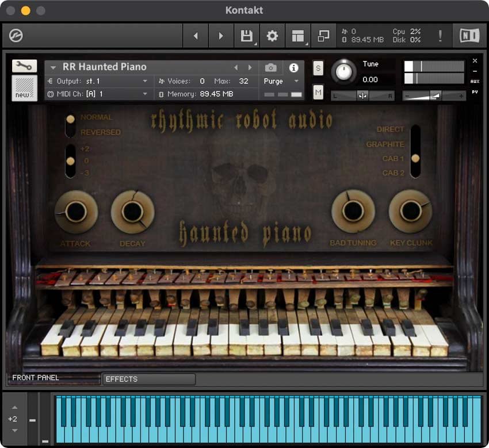Mute the instrument with the M button
Viewport: 489px width, 448px height.
(318, 92)
